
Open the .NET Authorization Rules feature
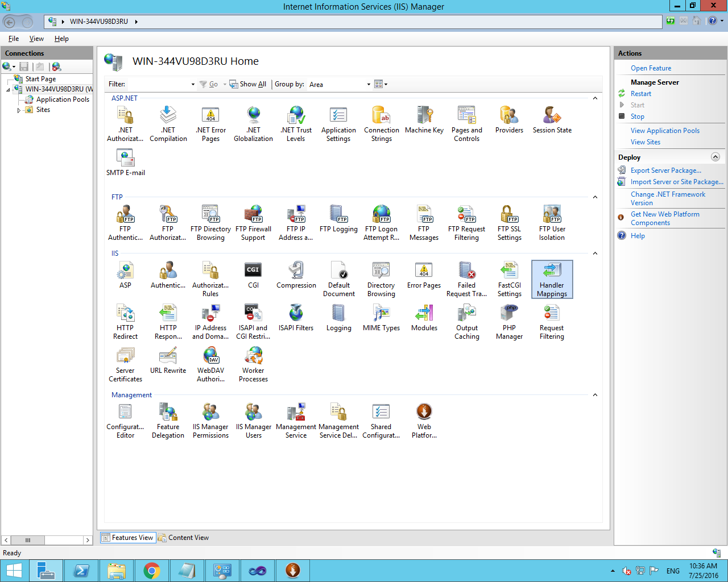[125, 124]
